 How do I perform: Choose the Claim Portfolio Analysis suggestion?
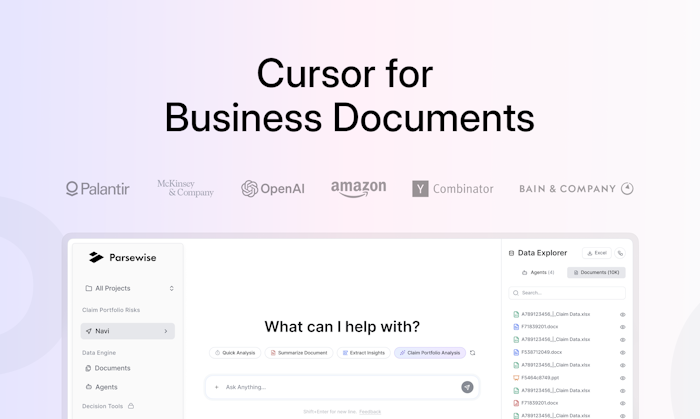click(x=430, y=353)
